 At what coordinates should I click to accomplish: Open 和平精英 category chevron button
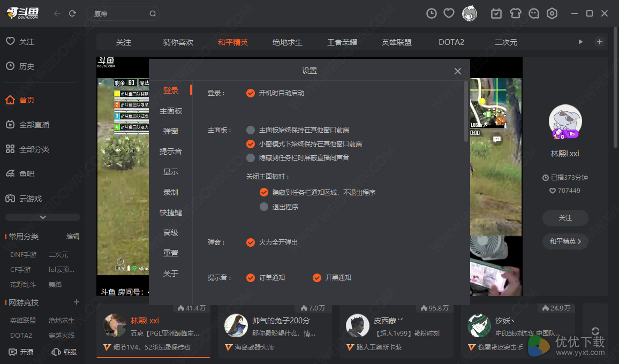(565, 241)
